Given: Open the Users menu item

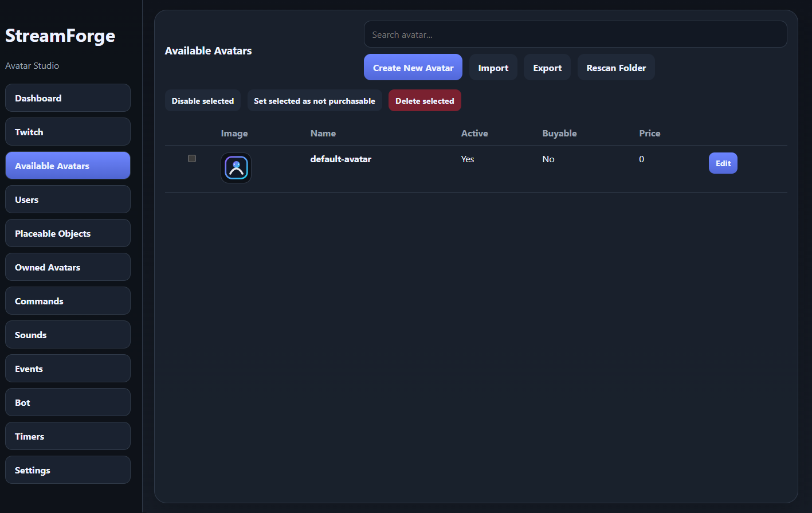Looking at the screenshot, I should pos(68,199).
